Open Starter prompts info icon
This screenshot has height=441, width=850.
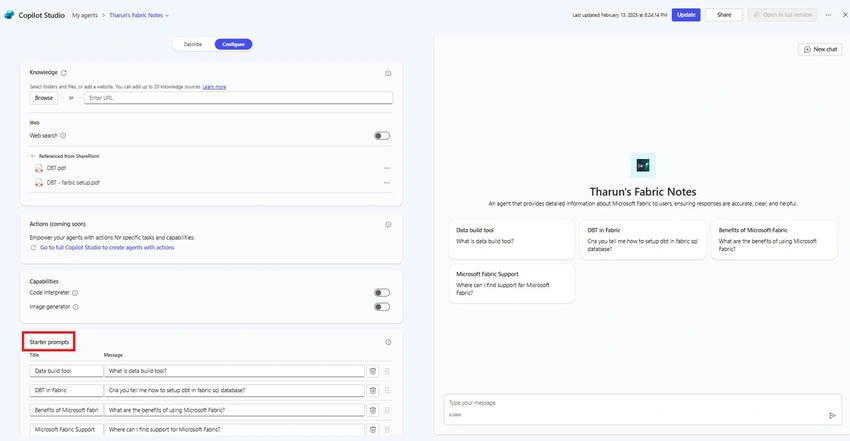(388, 342)
